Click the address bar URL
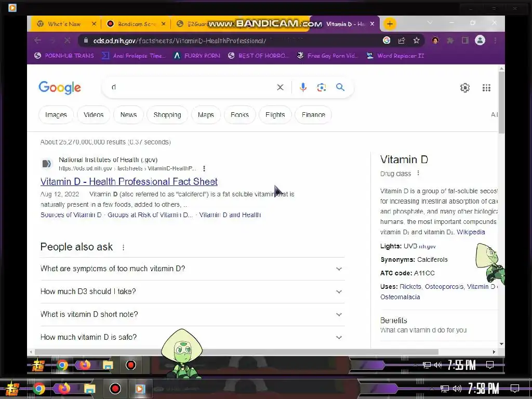This screenshot has height=399, width=532. (x=180, y=41)
